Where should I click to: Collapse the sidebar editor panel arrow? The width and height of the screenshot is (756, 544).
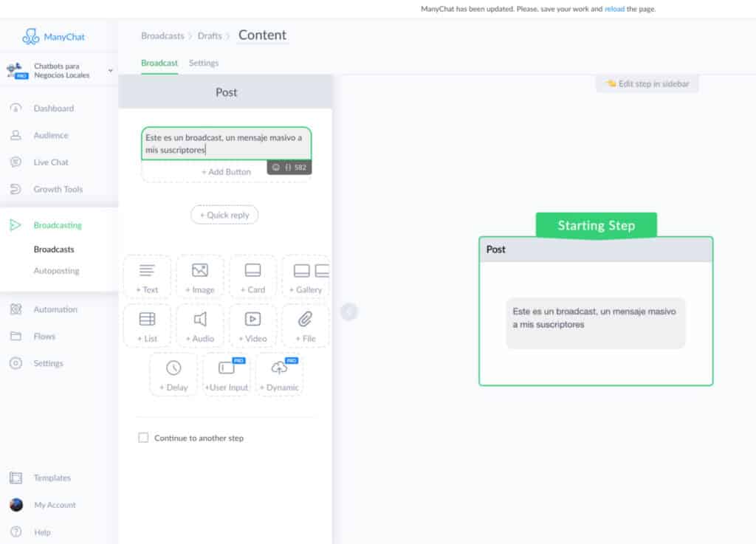point(349,311)
